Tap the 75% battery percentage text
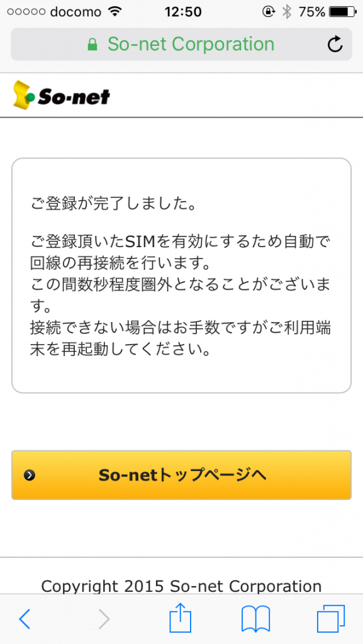This screenshot has width=363, height=644. [312, 13]
